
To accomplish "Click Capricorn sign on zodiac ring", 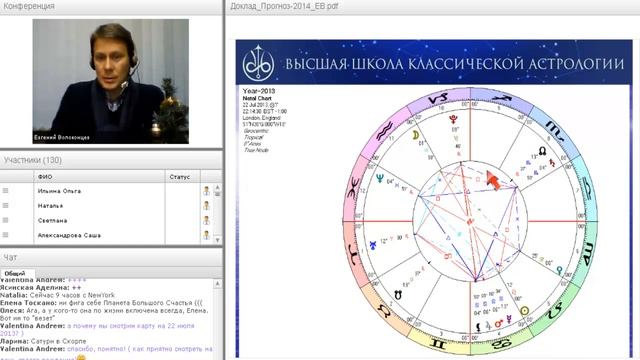I will (x=438, y=98).
